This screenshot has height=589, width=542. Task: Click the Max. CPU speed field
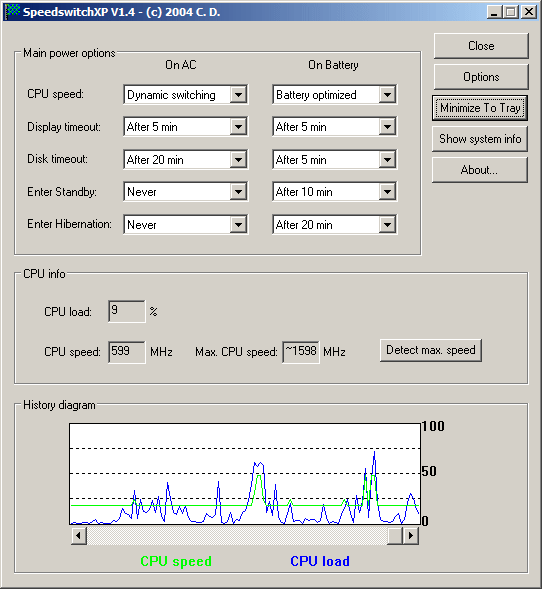[x=301, y=352]
